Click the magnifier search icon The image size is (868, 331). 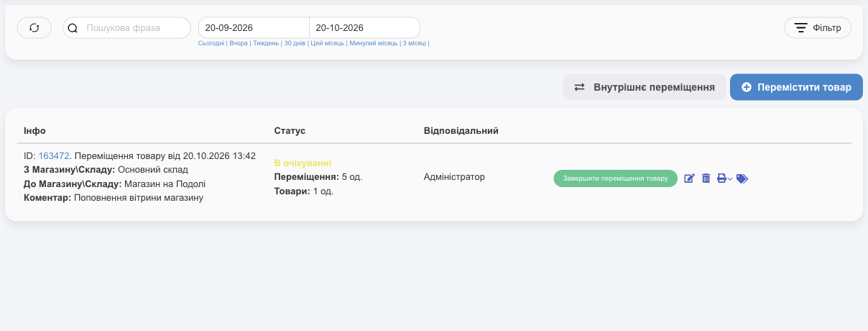pos(73,28)
